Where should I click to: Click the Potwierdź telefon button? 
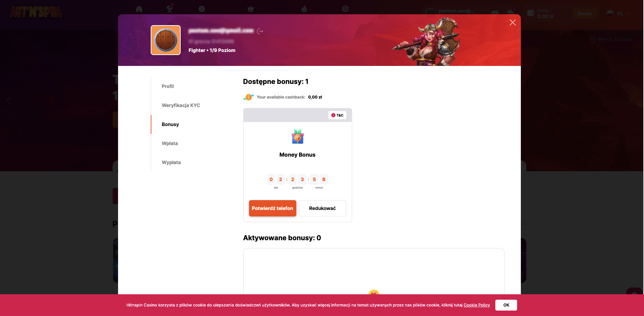pyautogui.click(x=273, y=208)
